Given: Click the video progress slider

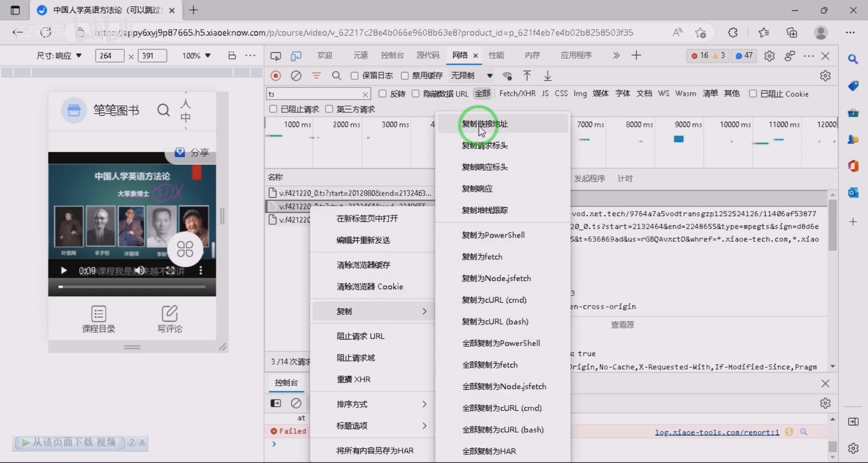Looking at the screenshot, I should [131, 286].
